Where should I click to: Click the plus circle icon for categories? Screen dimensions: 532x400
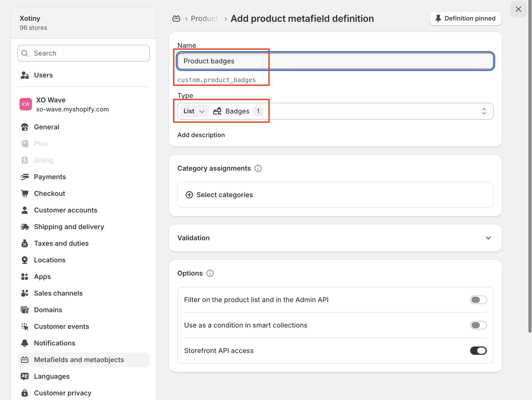(189, 195)
